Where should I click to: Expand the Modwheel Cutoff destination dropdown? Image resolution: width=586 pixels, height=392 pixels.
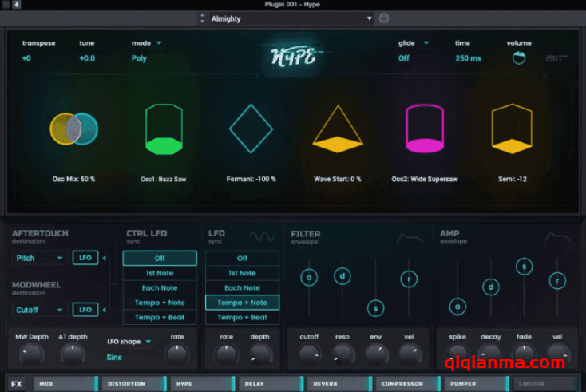pyautogui.click(x=39, y=310)
